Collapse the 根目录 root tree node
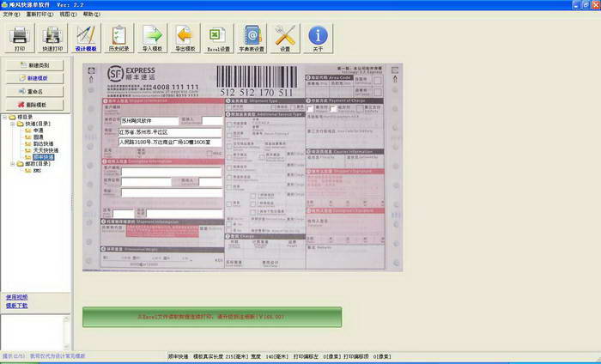The image size is (601, 364). pos(5,118)
